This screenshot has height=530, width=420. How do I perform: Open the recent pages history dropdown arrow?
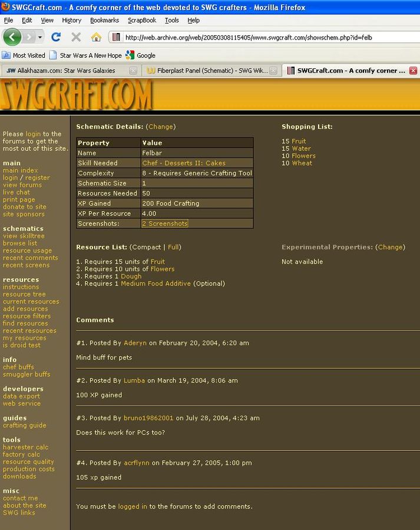40,37
